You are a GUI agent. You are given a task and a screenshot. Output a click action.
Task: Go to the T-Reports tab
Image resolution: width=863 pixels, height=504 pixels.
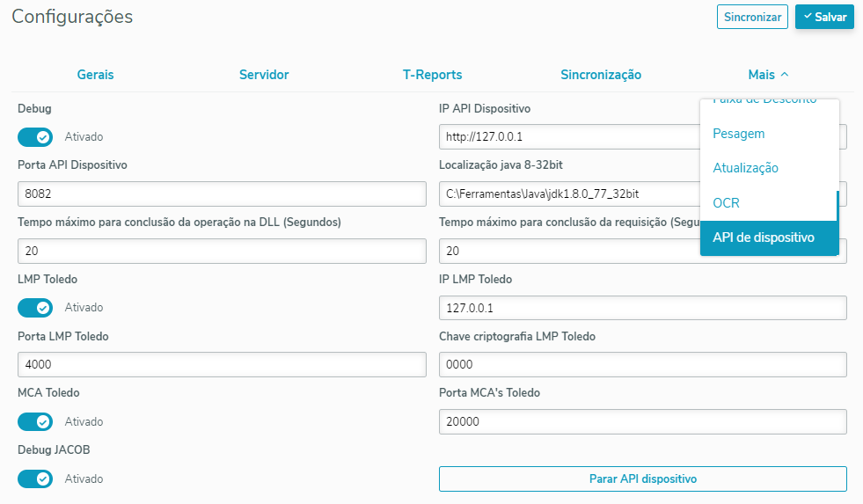432,75
